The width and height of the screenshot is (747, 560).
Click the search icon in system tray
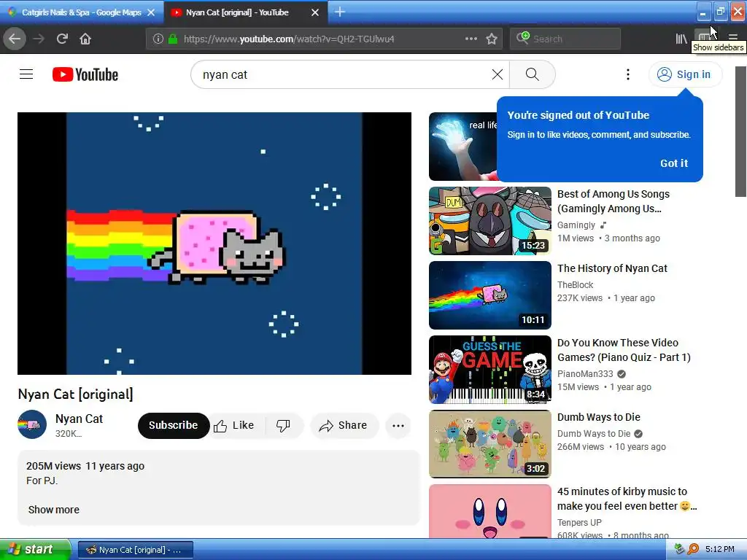tap(693, 549)
